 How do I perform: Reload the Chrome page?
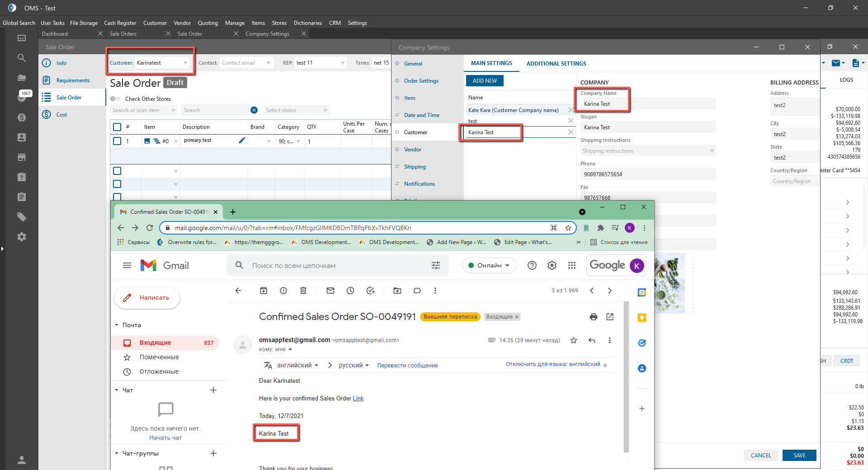coord(150,228)
